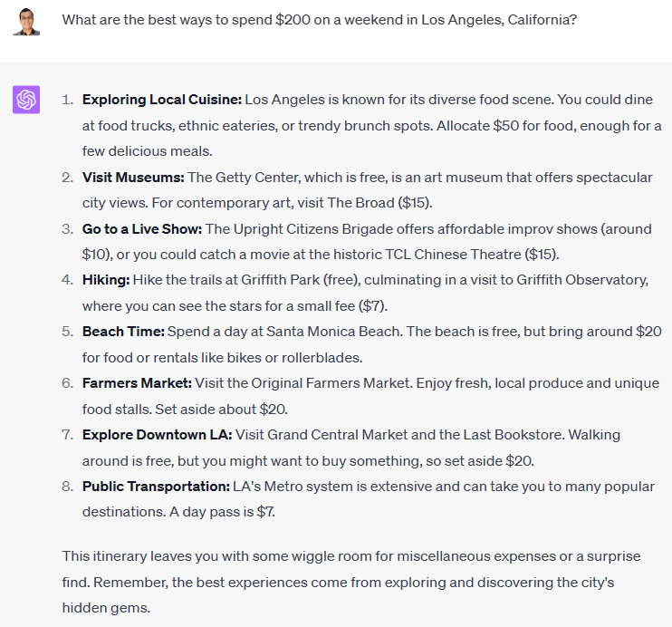Click the "Visit Museums" bold heading
672x627 pixels.
click(x=133, y=177)
